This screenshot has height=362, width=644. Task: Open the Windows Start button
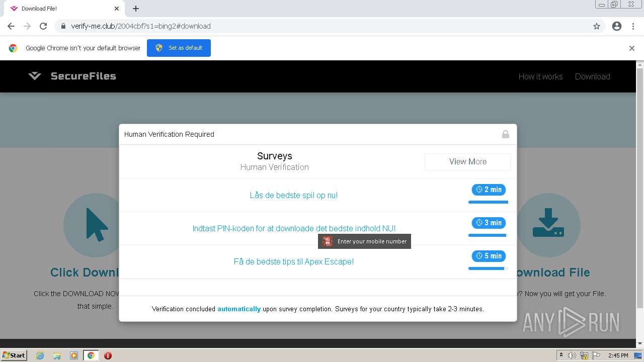[x=14, y=355]
